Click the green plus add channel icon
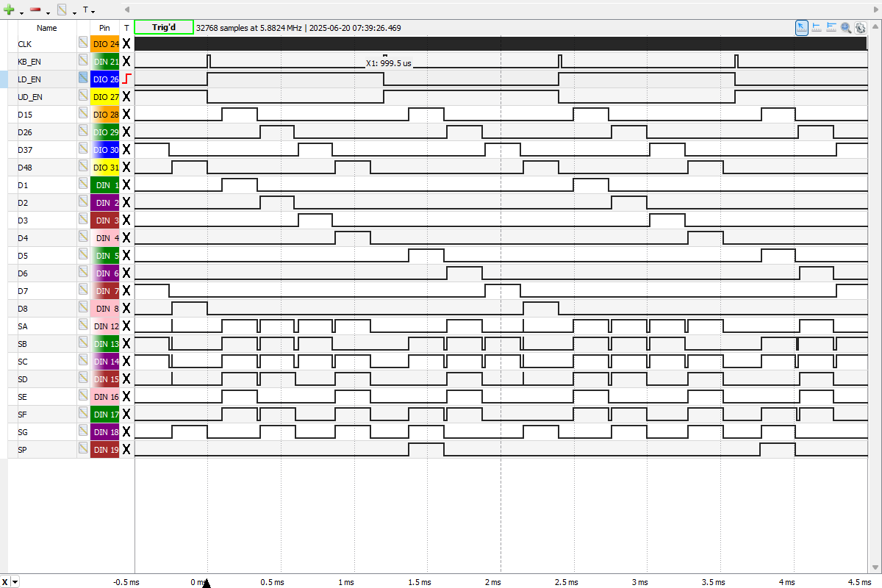Image resolution: width=882 pixels, height=588 pixels. coord(10,10)
